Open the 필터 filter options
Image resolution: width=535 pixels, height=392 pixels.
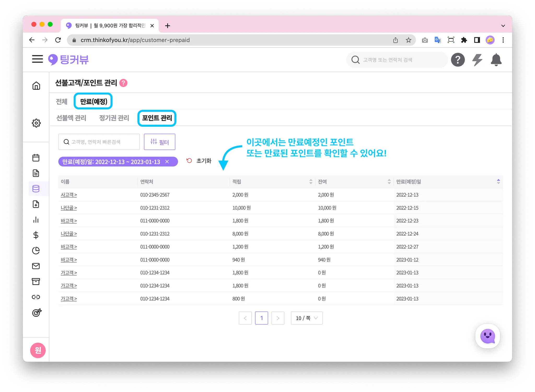(x=160, y=142)
